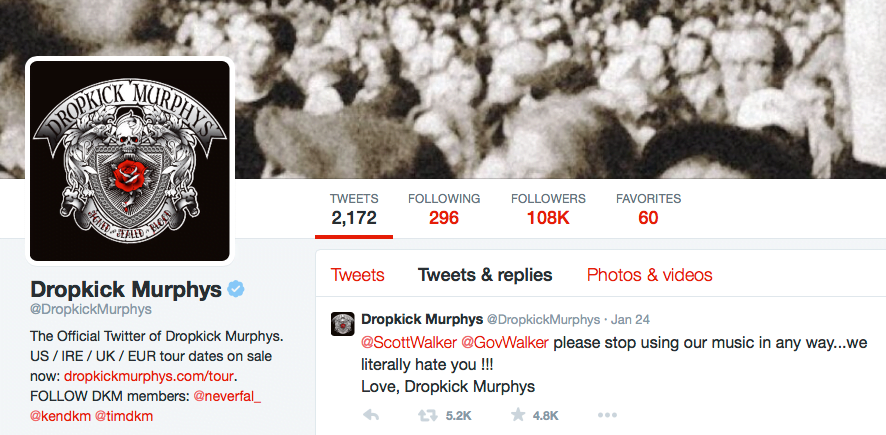This screenshot has width=886, height=435.
Task: Open the three-dots more options on tweet
Action: (607, 416)
